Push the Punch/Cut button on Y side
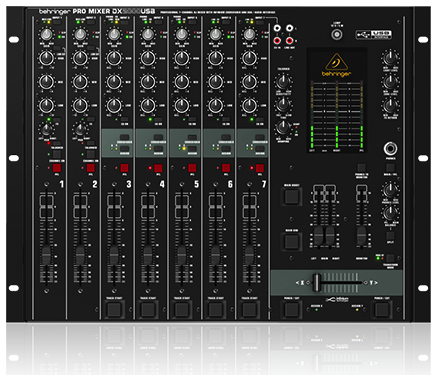This screenshot has height=375, width=436. 382,309
